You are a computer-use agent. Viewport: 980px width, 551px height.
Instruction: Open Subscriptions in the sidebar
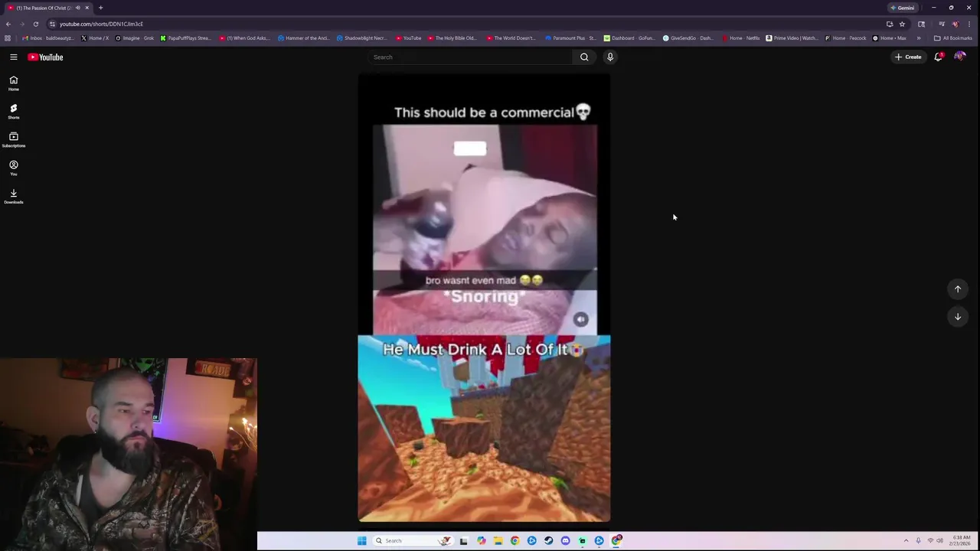[x=14, y=140]
